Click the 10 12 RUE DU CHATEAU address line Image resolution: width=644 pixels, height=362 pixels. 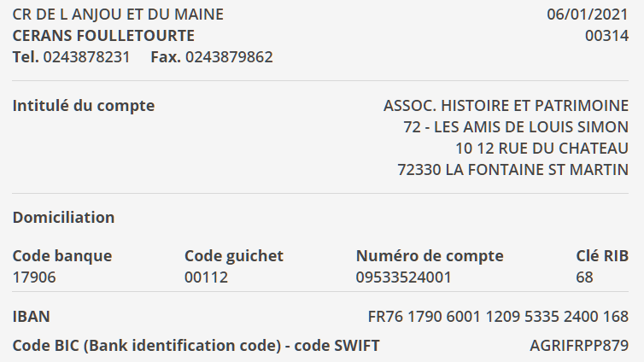(542, 149)
